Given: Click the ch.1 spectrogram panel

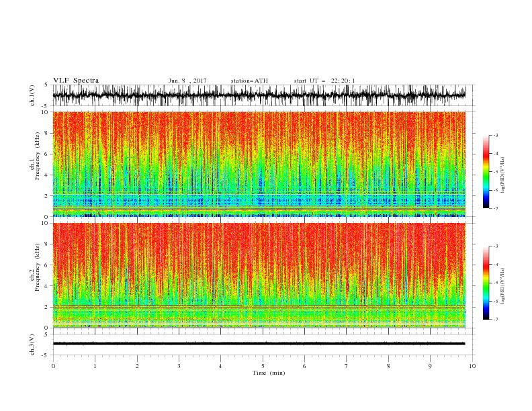Looking at the screenshot, I should 259,164.
